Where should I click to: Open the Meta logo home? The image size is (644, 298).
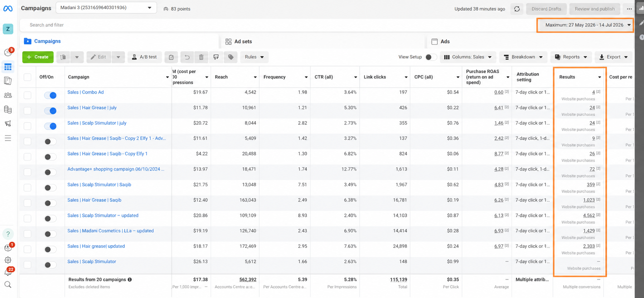pyautogui.click(x=8, y=8)
